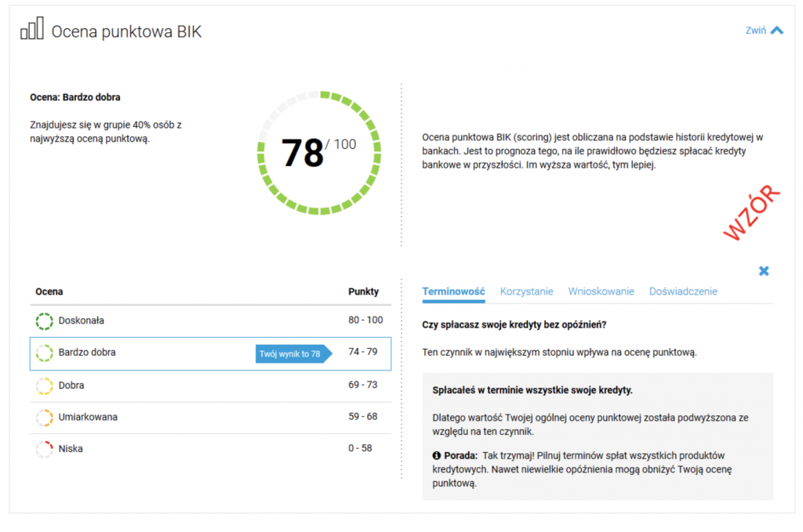803x532 pixels.
Task: Click the scoring explanation paragraph beside the gauge
Action: point(593,151)
